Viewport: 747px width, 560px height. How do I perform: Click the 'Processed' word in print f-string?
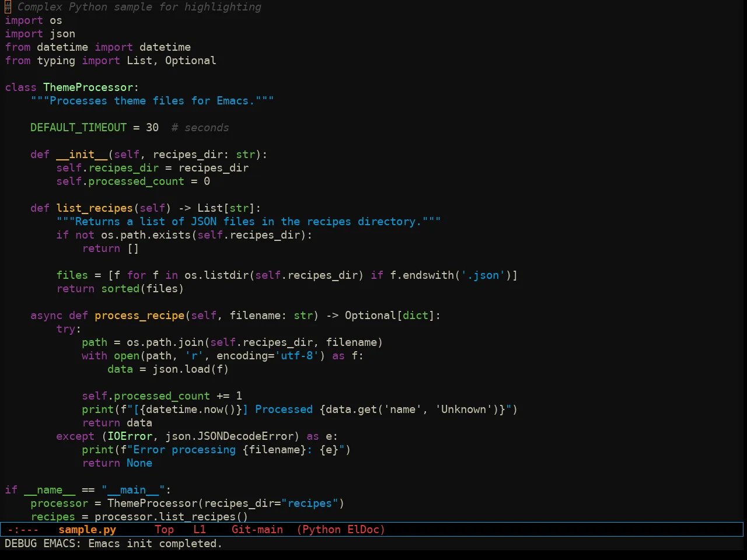(284, 409)
